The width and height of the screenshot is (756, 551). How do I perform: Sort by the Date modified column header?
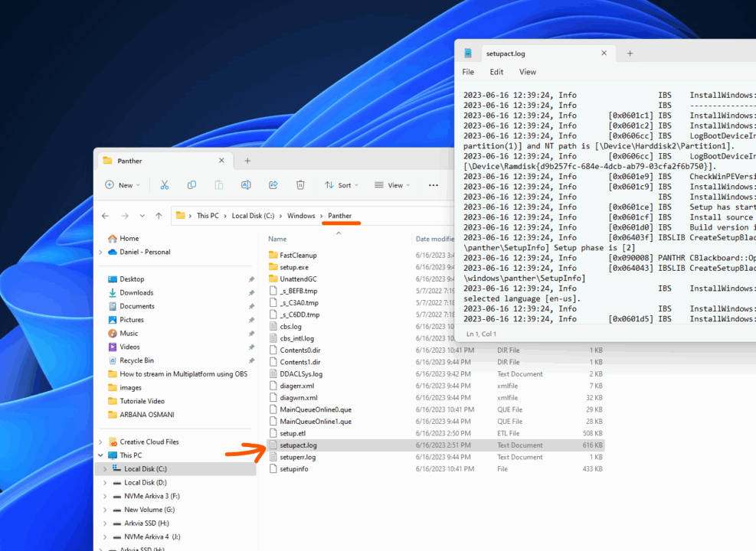click(435, 239)
